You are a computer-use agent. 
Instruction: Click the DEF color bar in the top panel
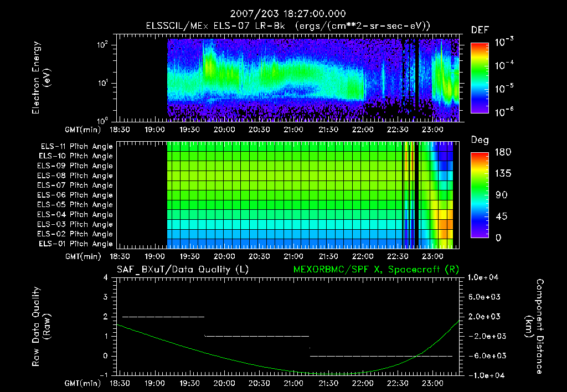coord(480,78)
